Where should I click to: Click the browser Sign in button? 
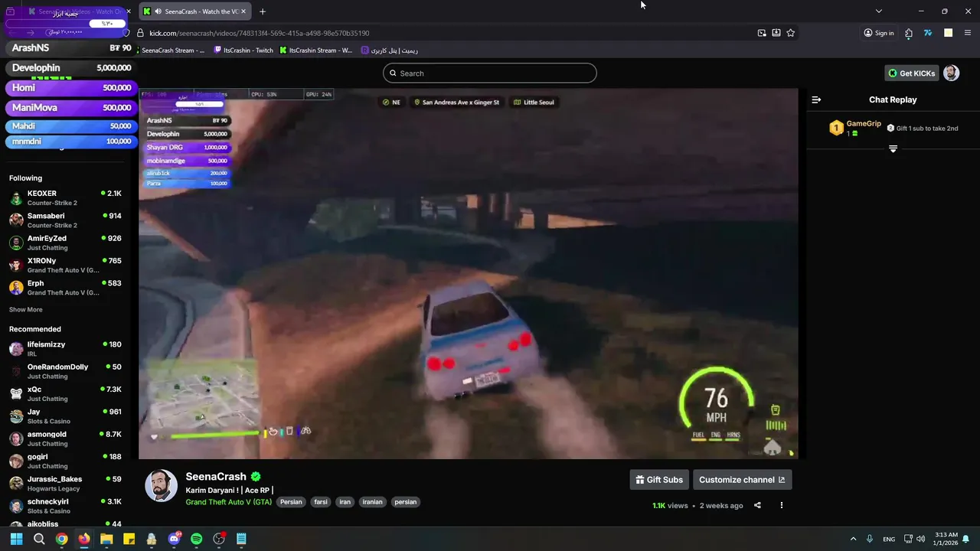[879, 33]
